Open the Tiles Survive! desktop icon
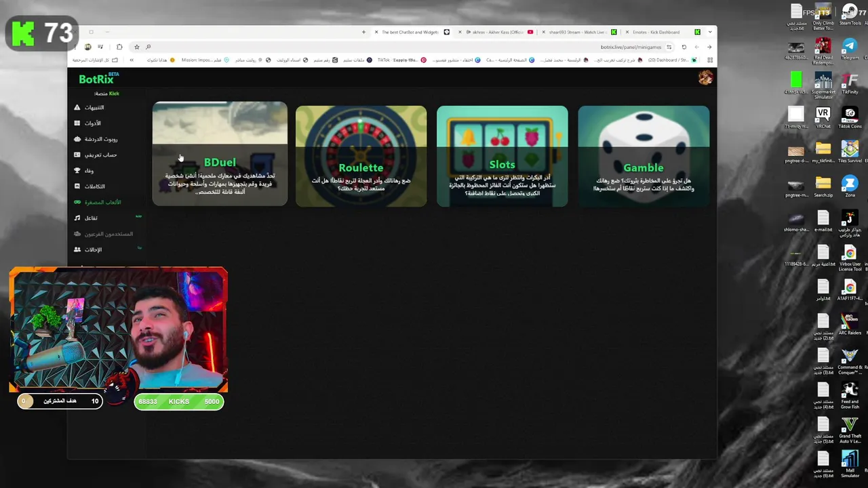Viewport: 868px width, 488px height. (x=850, y=152)
